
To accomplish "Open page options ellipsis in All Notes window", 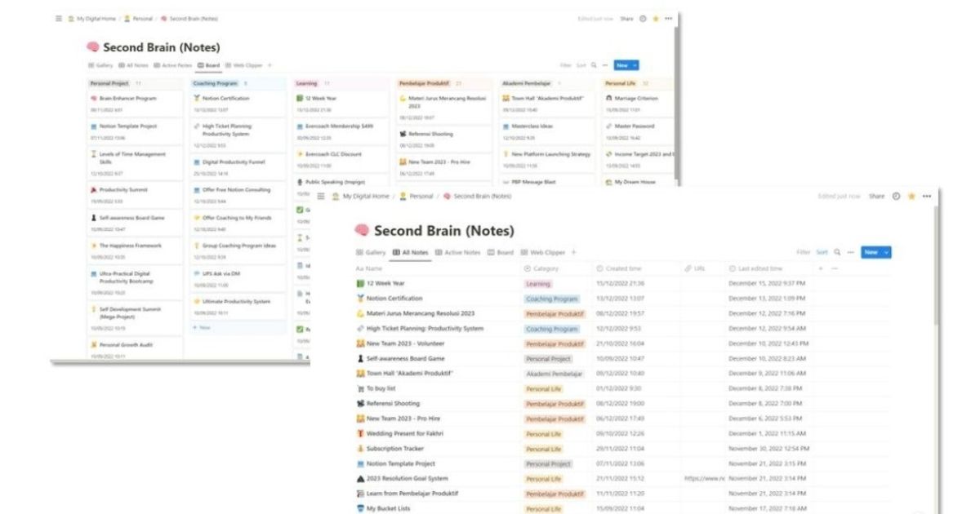I will coord(926,197).
